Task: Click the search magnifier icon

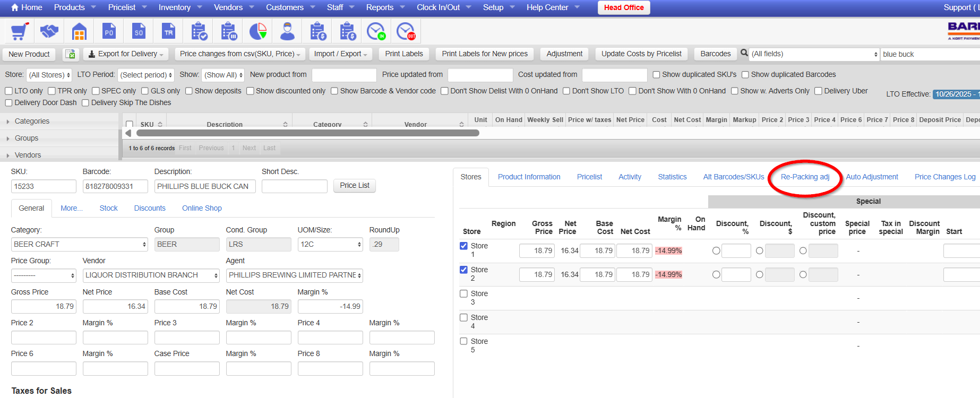Action: (x=744, y=53)
